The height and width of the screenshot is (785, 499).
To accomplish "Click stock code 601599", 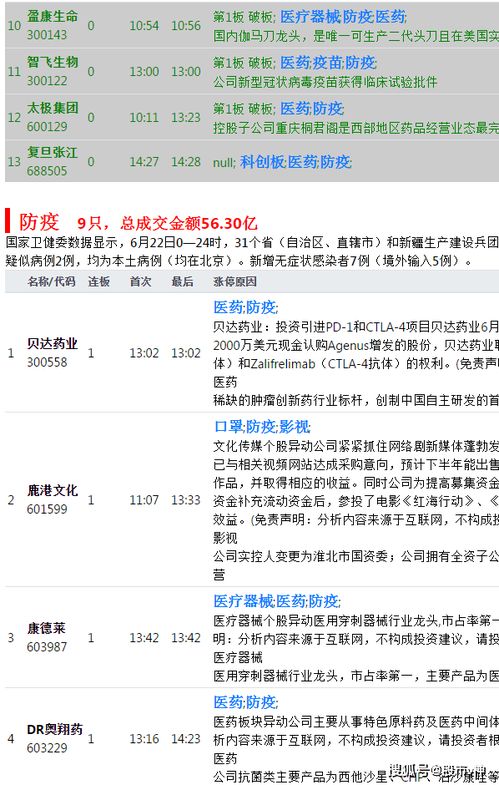I will pyautogui.click(x=47, y=509).
